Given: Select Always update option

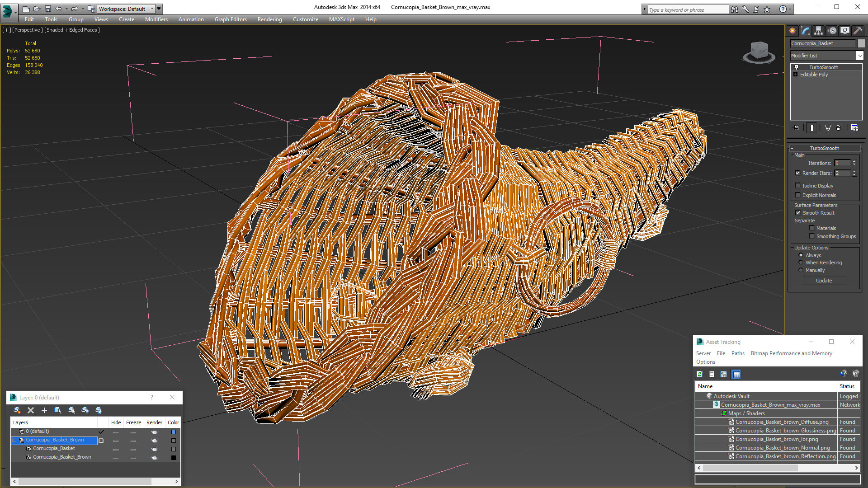Looking at the screenshot, I should click(x=801, y=255).
